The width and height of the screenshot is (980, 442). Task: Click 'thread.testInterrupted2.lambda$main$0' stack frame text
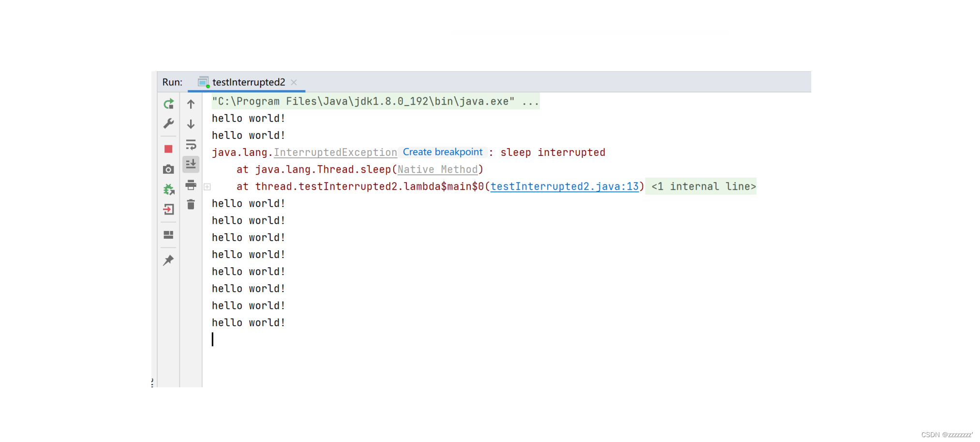(370, 186)
